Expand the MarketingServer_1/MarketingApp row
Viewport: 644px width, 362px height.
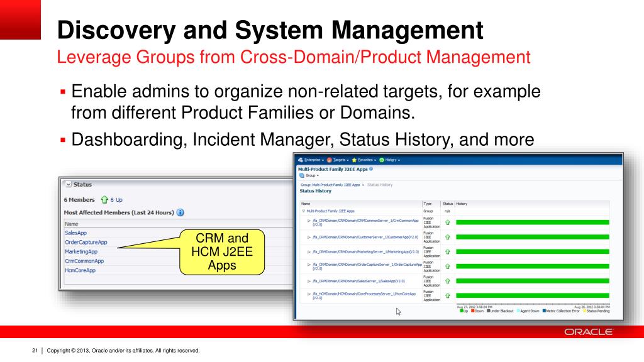309,252
